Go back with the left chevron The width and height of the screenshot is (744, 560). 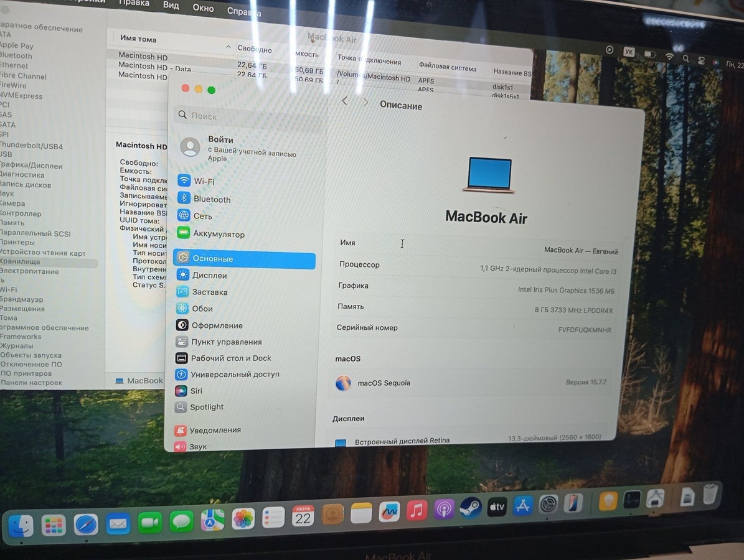pos(344,101)
